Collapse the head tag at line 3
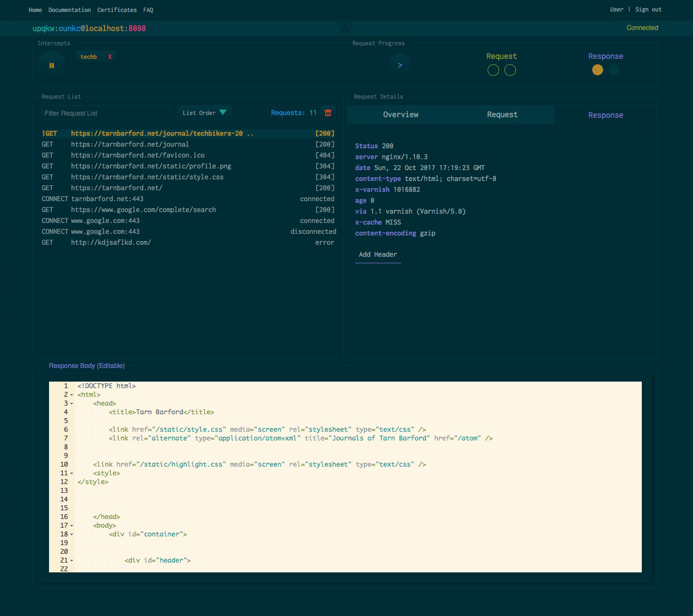 tap(71, 403)
